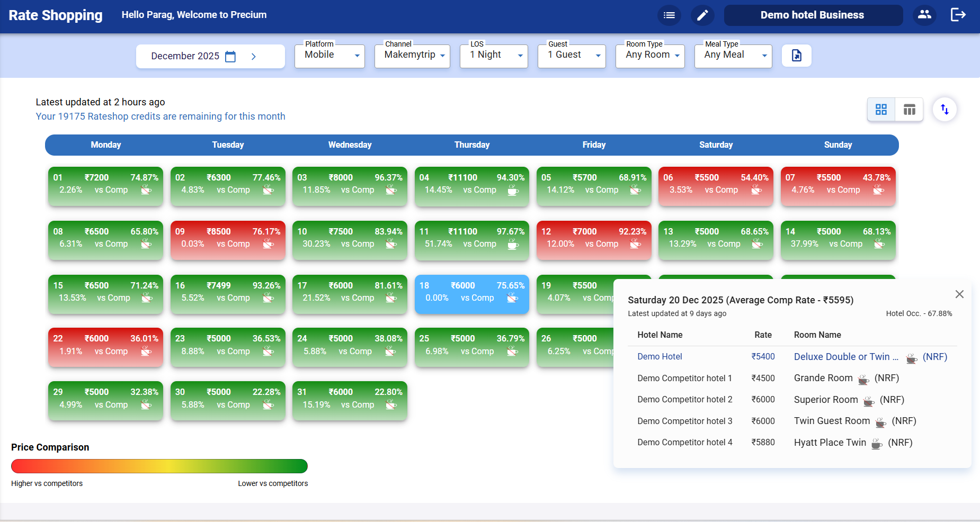Open the hotel list menu icon
The image size is (980, 522).
669,15
